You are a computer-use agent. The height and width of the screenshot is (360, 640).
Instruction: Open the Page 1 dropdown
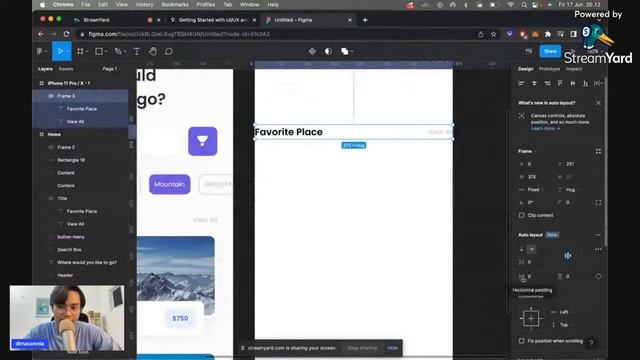(x=111, y=69)
